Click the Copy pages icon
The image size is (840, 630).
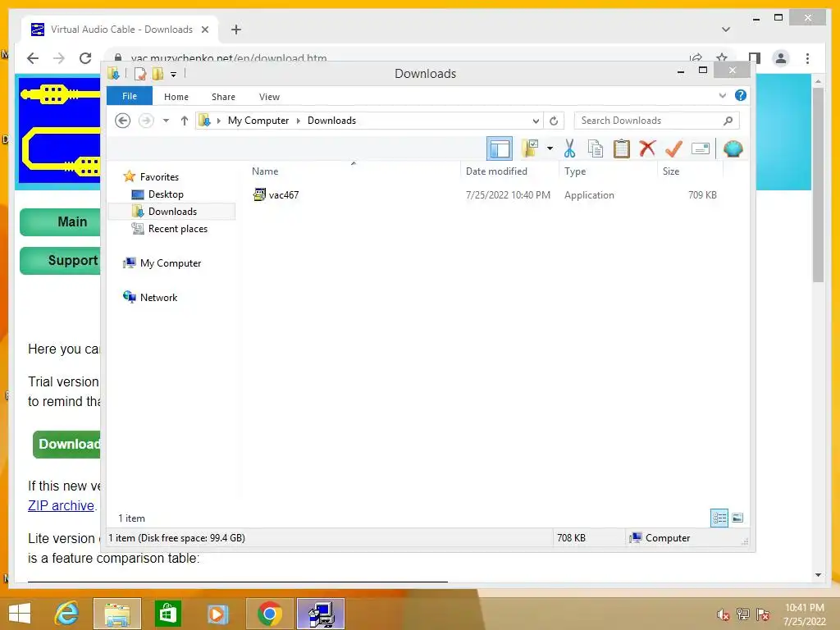point(596,148)
